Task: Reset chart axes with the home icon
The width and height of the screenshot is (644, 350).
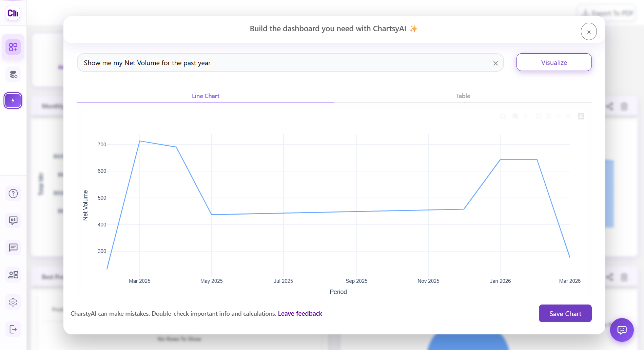Action: 568,116
